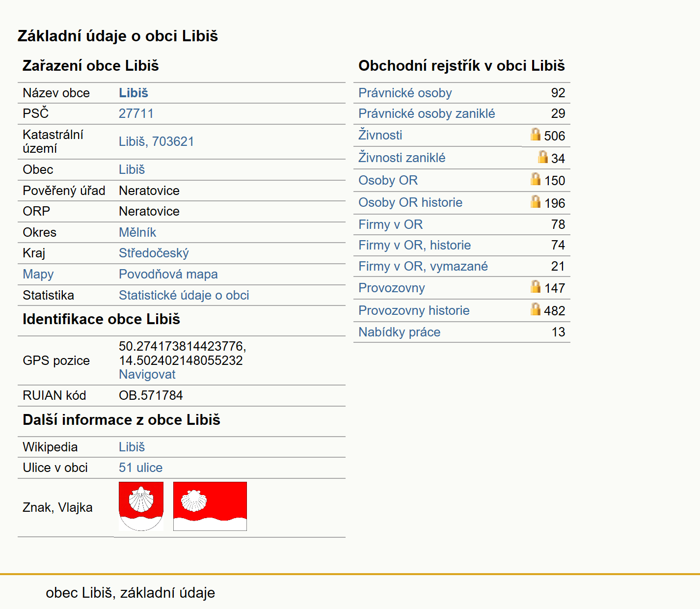Click the lock icon beside Živnosti count 506

536,134
